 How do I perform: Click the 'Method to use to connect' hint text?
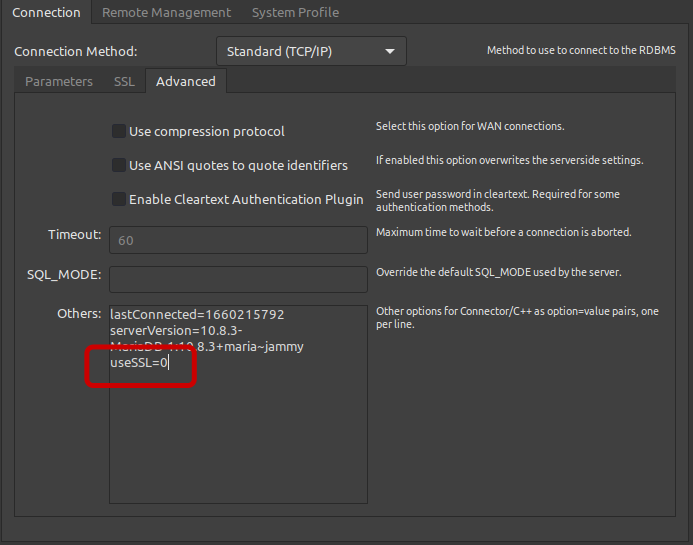pyautogui.click(x=580, y=51)
